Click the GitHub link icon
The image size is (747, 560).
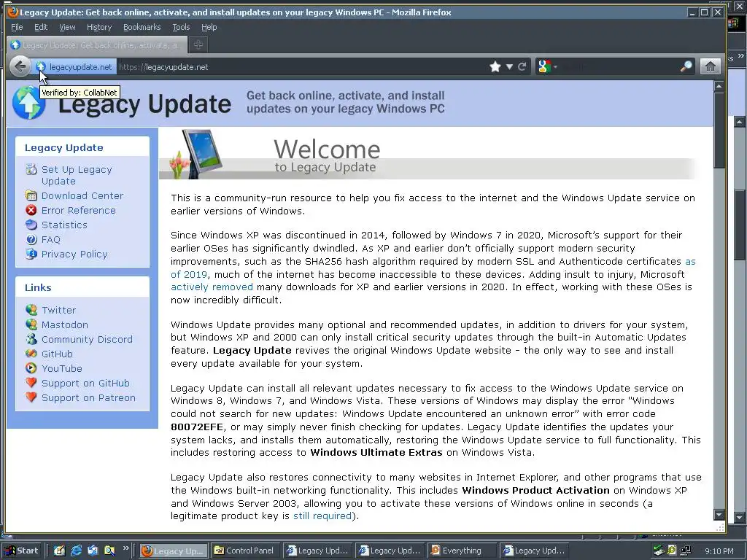31,354
